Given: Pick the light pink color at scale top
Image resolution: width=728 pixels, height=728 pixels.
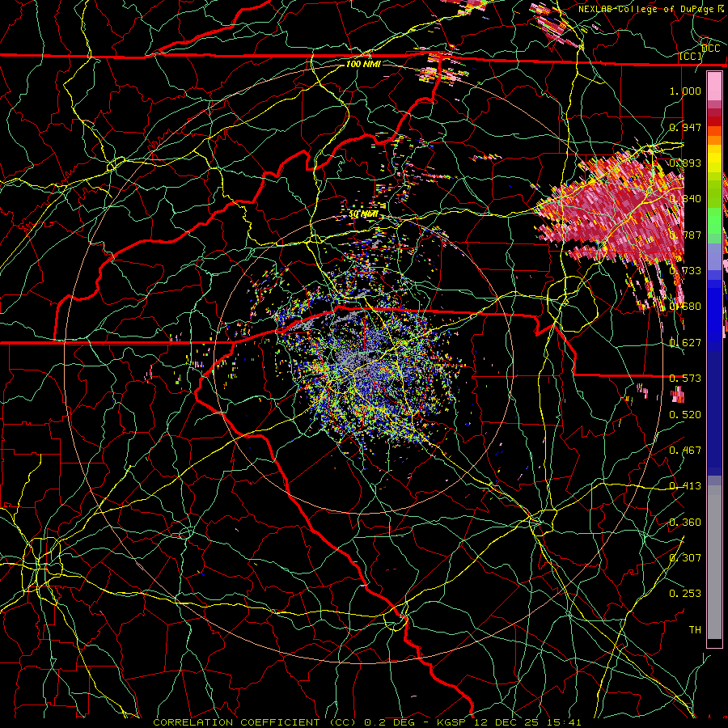Looking at the screenshot, I should (x=714, y=87).
